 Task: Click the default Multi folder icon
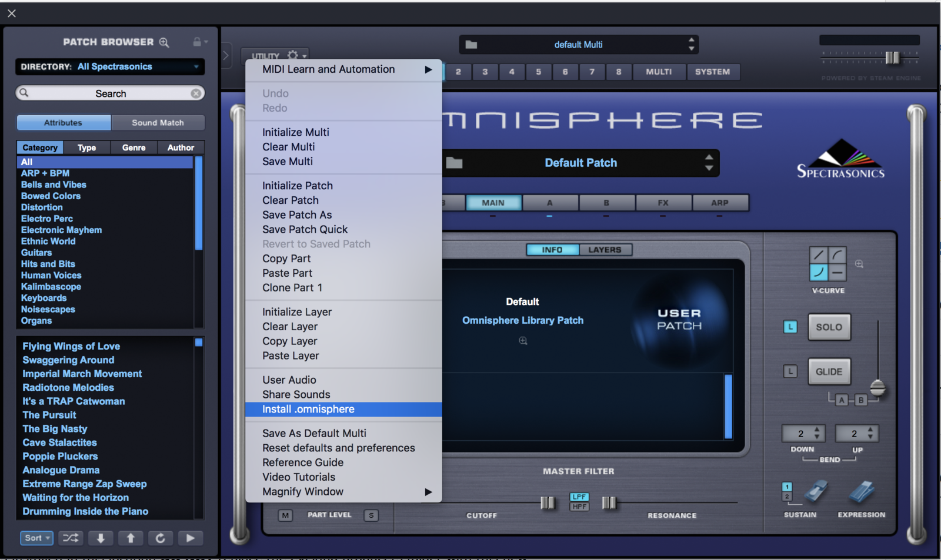click(x=471, y=45)
